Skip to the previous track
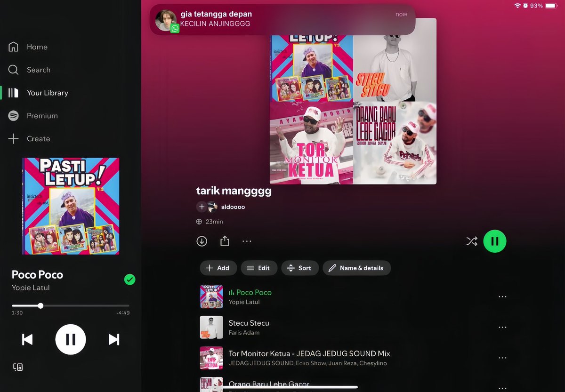This screenshot has height=392, width=565. click(27, 339)
